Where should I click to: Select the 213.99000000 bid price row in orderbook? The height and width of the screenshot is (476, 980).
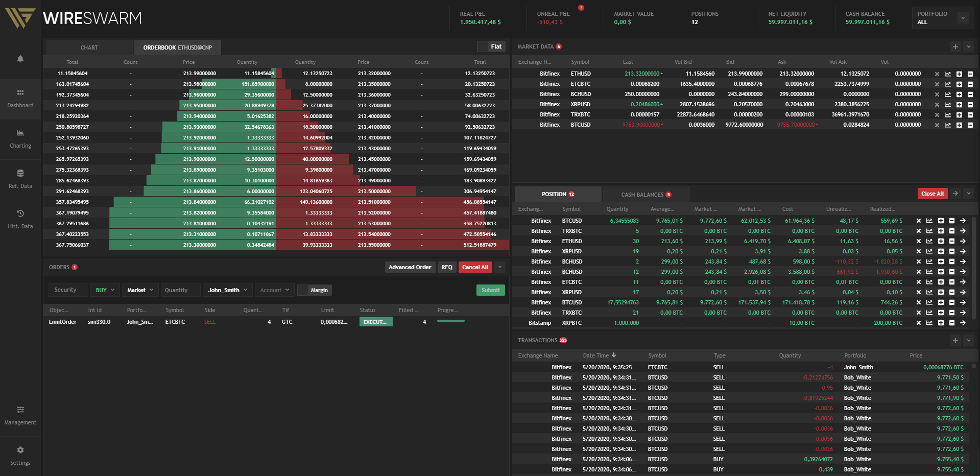point(159,74)
